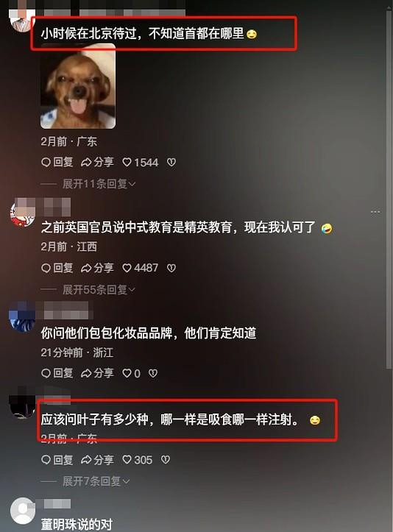Dislike the 包包化妆品品牌 comment
This screenshot has width=393, height=532.
(x=153, y=374)
